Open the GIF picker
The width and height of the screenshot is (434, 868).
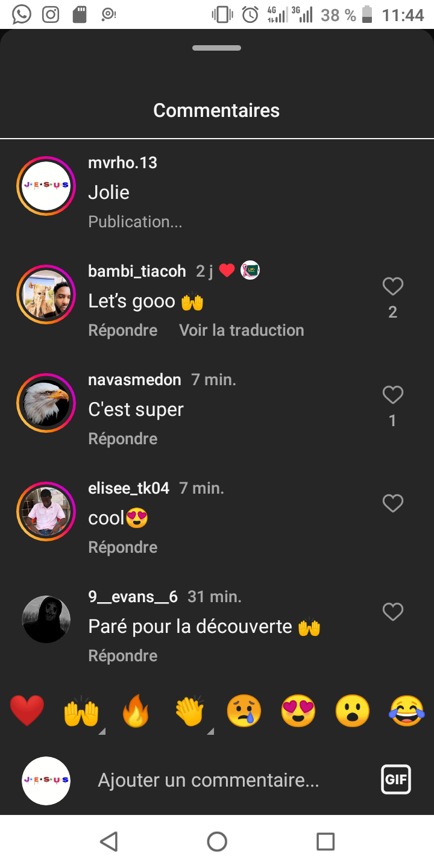396,779
